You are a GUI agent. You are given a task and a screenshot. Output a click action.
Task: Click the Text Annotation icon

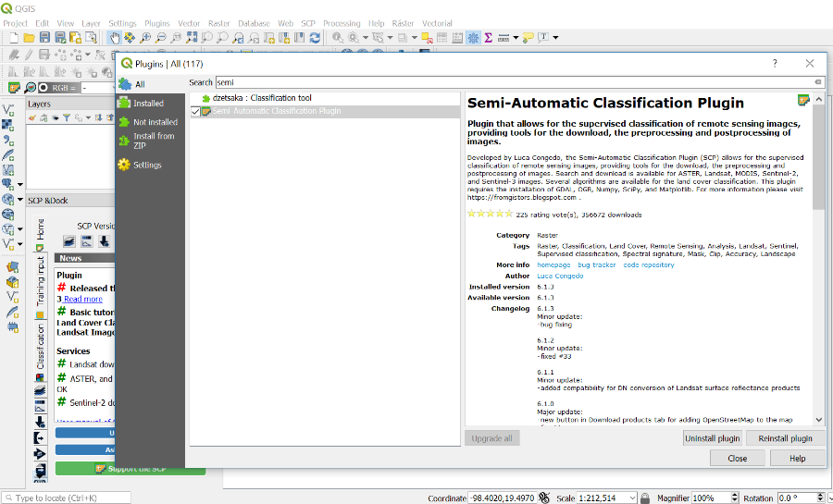(x=543, y=37)
